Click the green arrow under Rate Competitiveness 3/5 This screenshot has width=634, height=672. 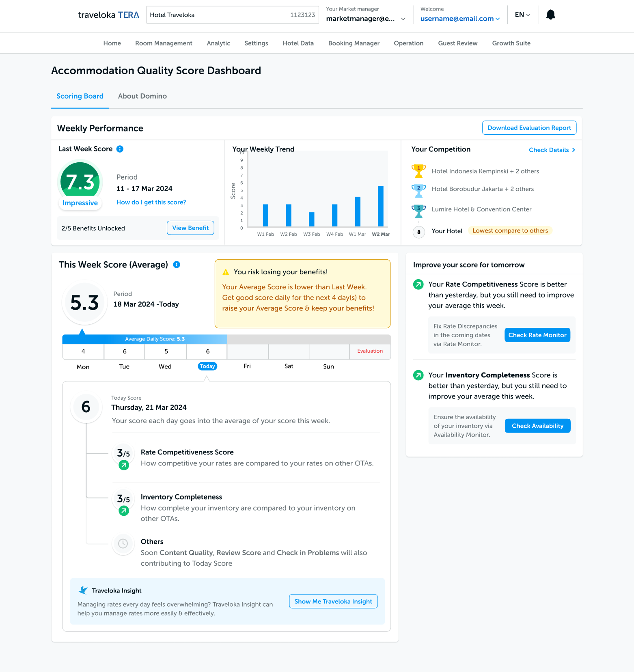click(x=124, y=465)
